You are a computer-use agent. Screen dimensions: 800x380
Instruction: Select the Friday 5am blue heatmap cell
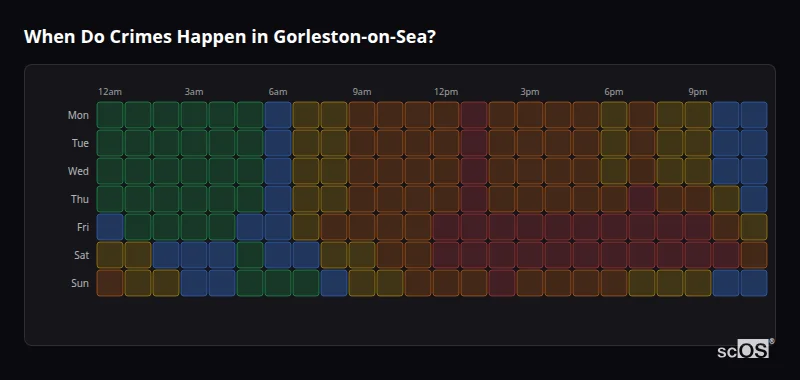(250, 227)
